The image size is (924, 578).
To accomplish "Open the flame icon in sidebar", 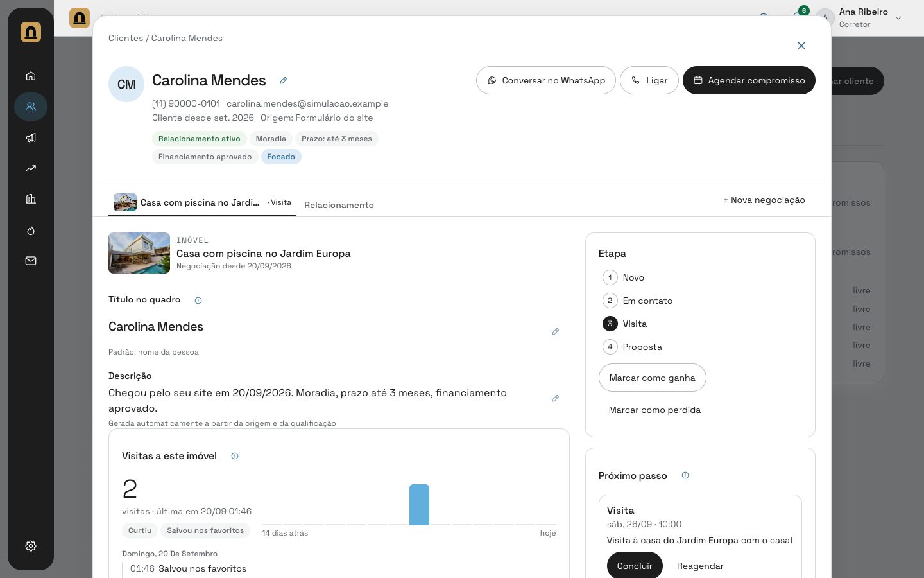I will tap(31, 231).
